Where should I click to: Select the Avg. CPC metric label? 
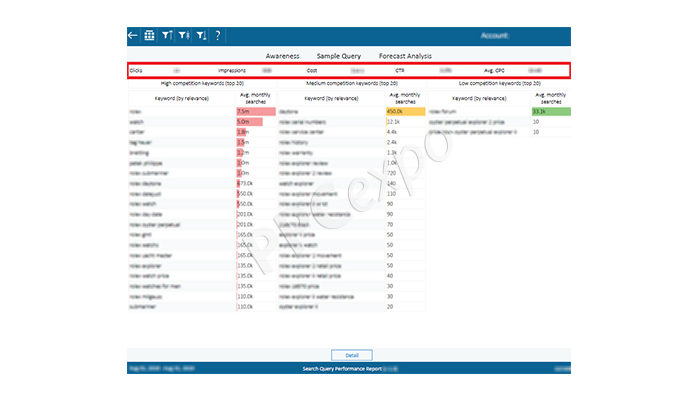(494, 70)
